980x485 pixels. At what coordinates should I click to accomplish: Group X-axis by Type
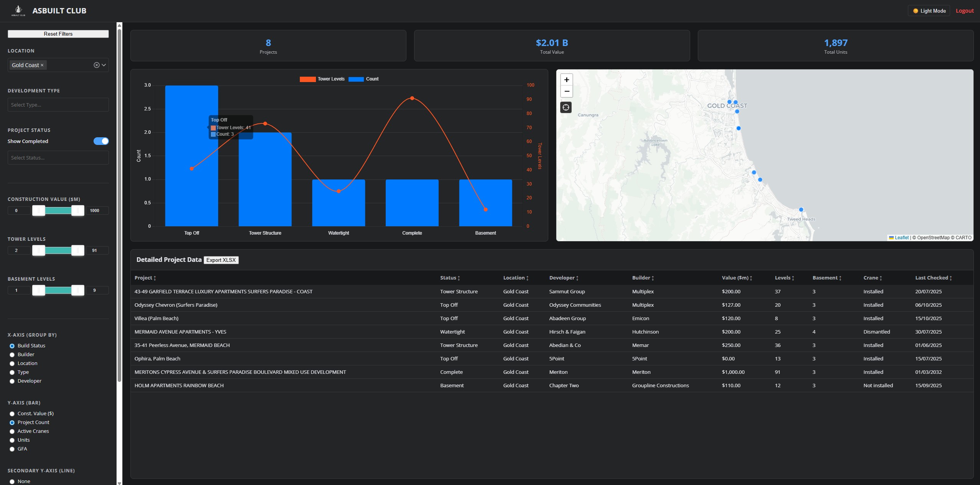click(12, 372)
